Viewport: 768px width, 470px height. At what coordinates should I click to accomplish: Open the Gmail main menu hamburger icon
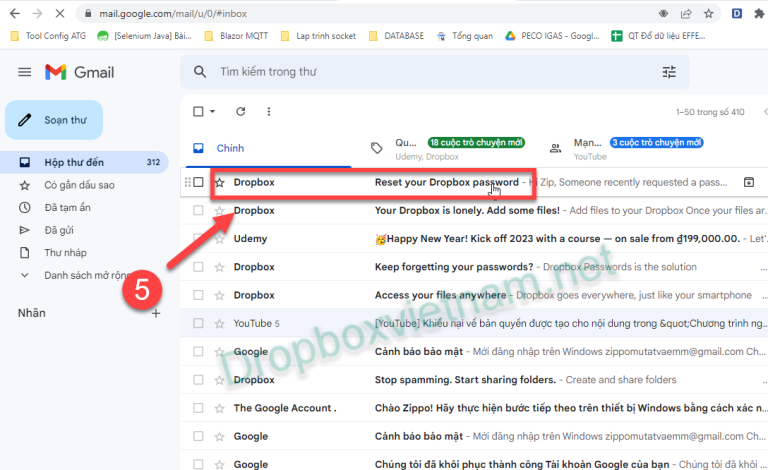24,72
